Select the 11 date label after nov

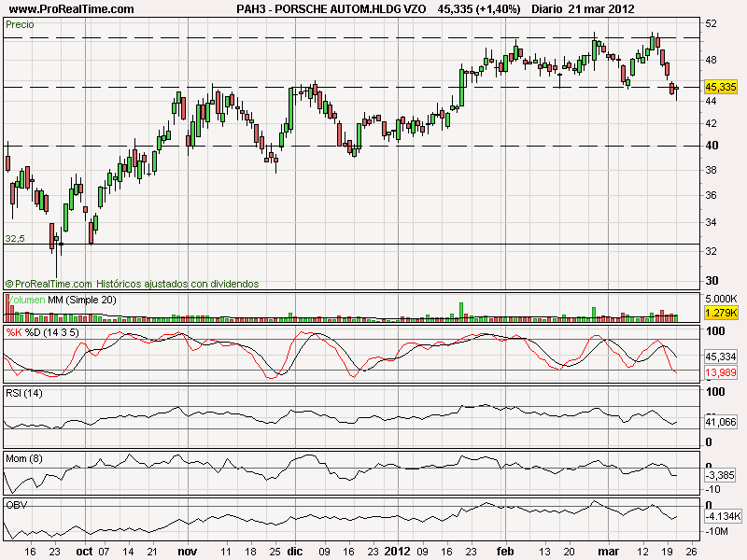[x=226, y=552]
